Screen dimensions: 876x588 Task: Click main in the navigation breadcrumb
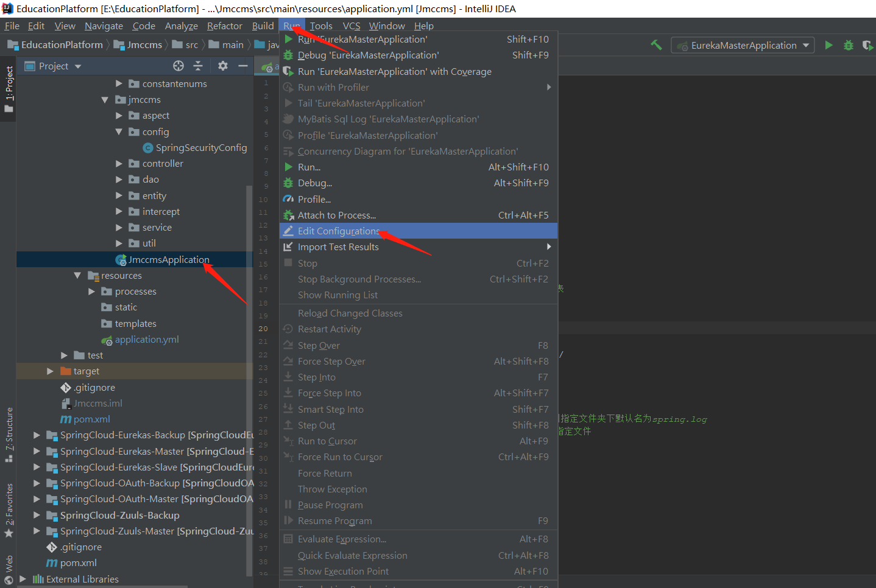coord(226,44)
